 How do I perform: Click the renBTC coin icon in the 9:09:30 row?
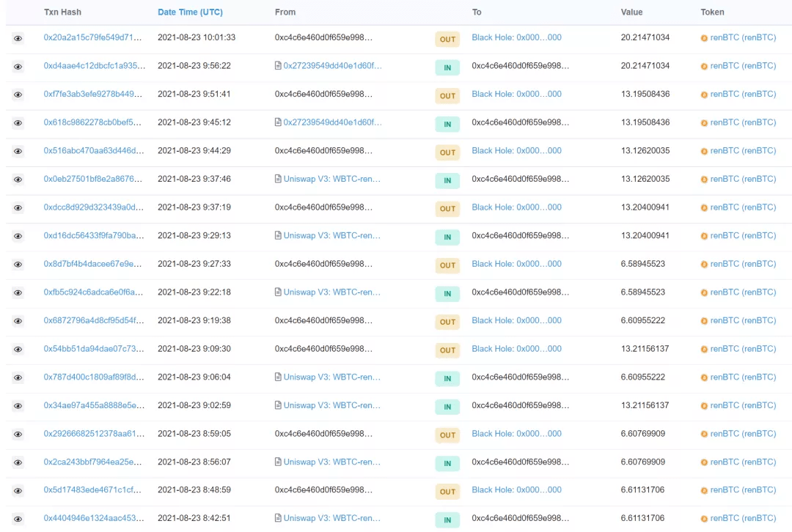(704, 350)
